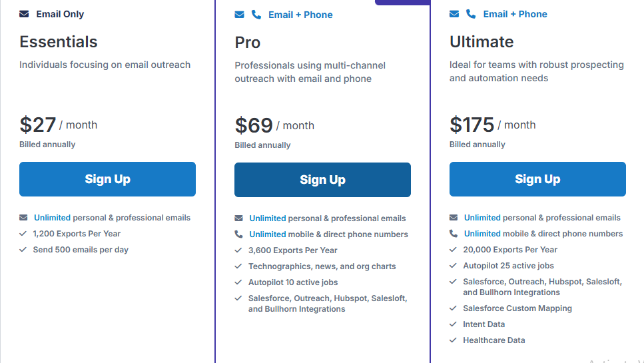This screenshot has height=363, width=644.
Task: Click checkmark next to Autopilot 10 active jobs
Action: tap(239, 282)
